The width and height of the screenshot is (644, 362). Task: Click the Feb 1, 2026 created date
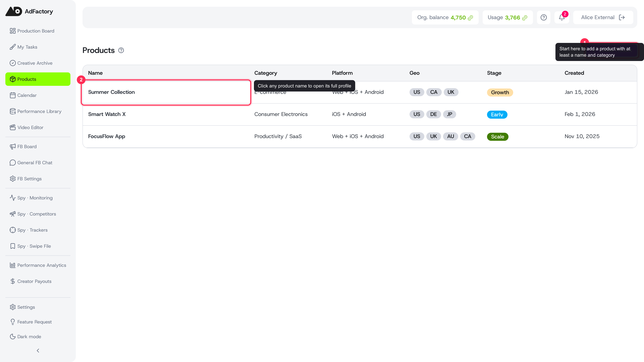(x=580, y=114)
